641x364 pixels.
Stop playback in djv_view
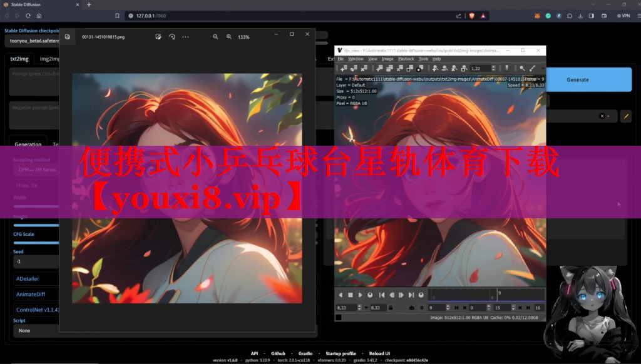(351, 295)
